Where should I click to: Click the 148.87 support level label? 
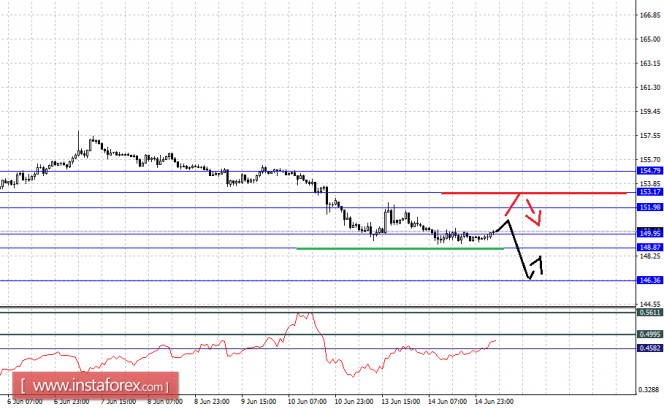click(x=650, y=247)
